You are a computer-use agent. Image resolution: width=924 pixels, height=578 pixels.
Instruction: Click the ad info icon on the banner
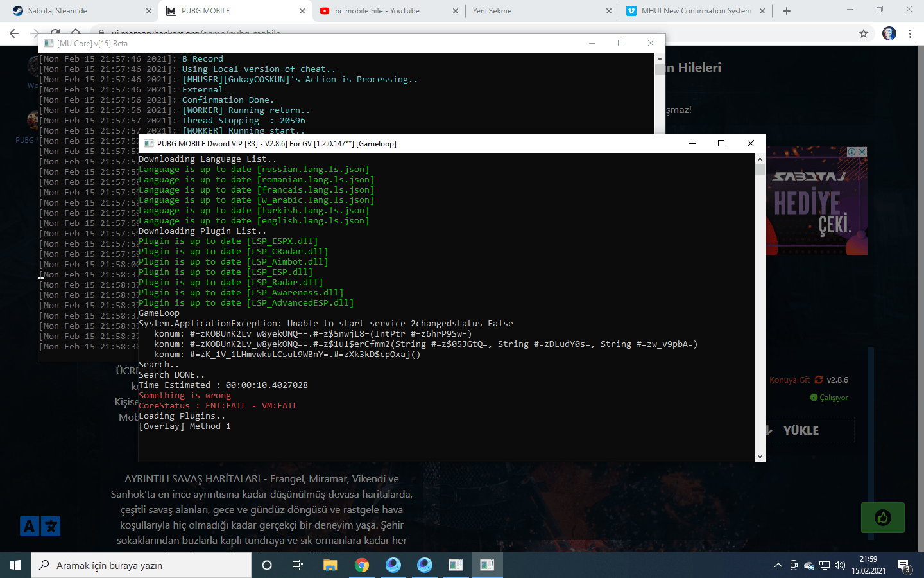click(x=851, y=152)
